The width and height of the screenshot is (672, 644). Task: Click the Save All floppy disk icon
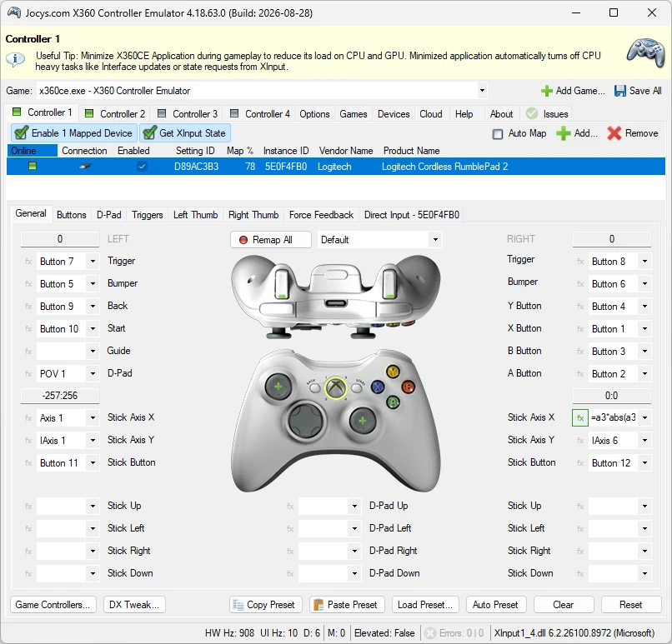pos(619,91)
